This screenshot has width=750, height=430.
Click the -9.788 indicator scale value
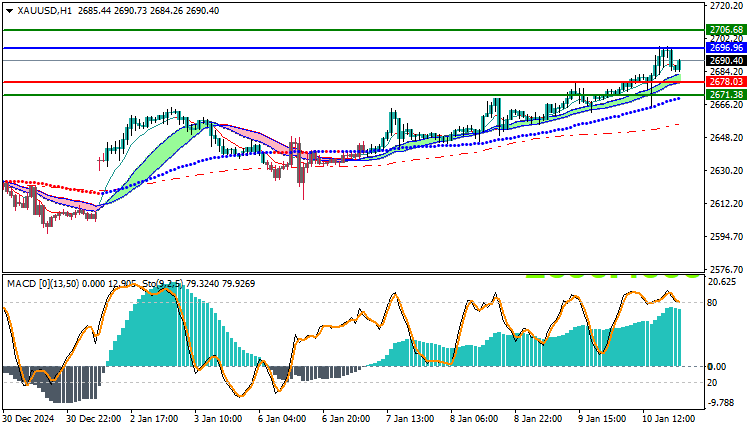tap(721, 403)
